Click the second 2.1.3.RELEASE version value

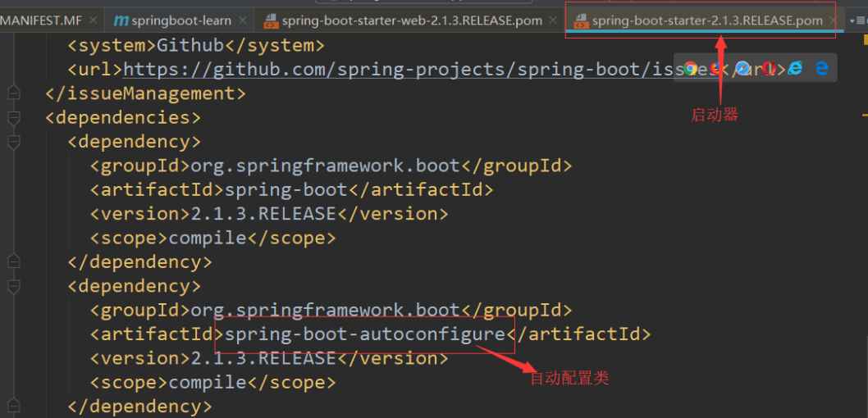pyautogui.click(x=263, y=358)
